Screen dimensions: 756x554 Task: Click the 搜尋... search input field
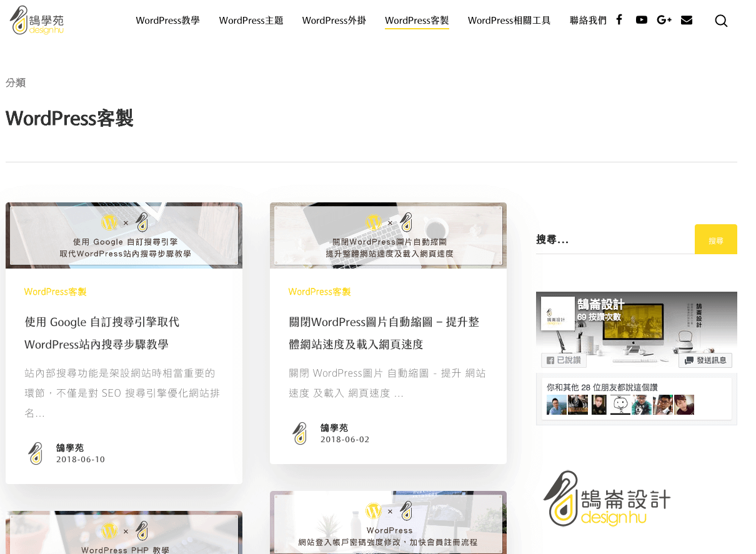pos(615,240)
